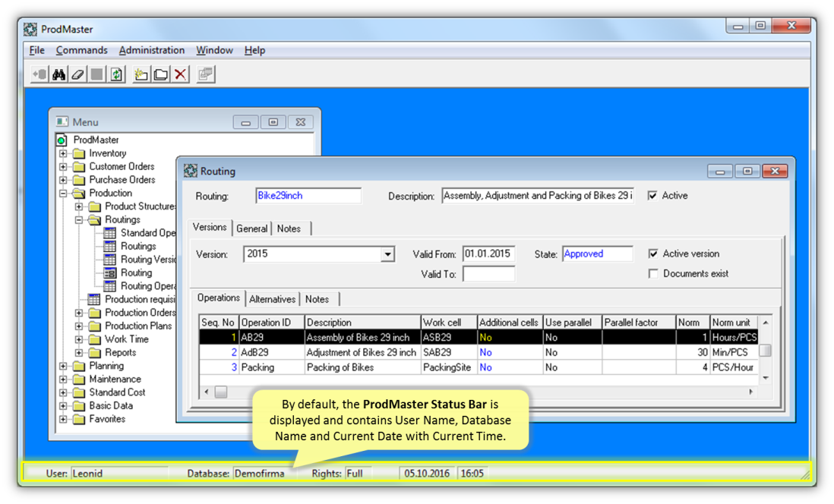Viewport: 834px width, 504px height.
Task: Click the grey square Stop toolbar icon
Action: 96,74
